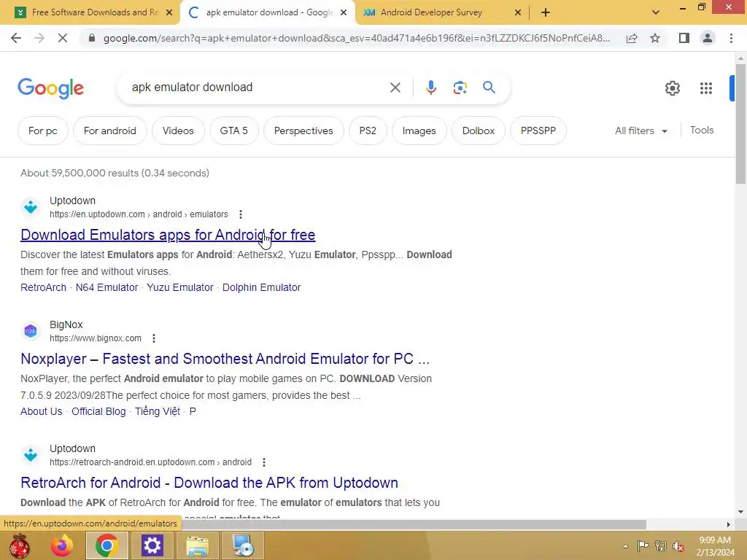Select the GTA 5 filter chip
The image size is (747, 560).
[x=234, y=131]
